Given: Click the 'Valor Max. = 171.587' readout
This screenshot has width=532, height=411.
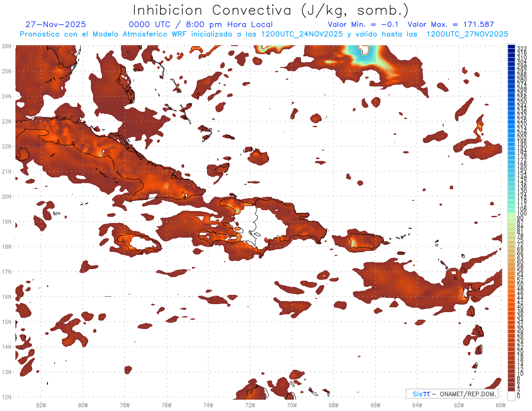Looking at the screenshot, I should (450, 24).
